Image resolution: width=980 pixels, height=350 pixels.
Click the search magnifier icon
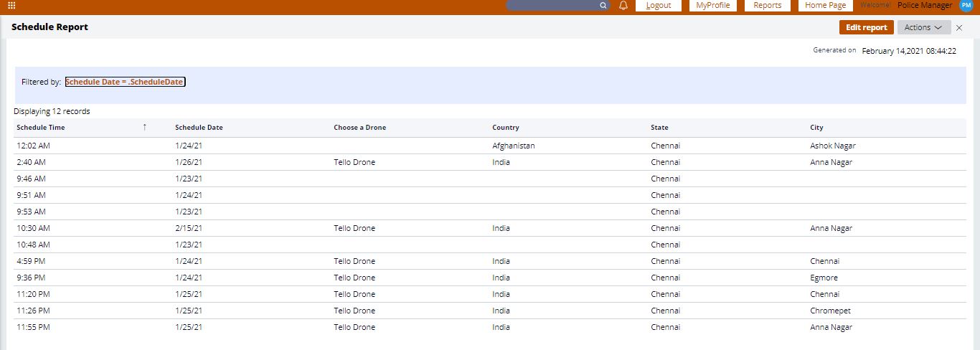[603, 5]
